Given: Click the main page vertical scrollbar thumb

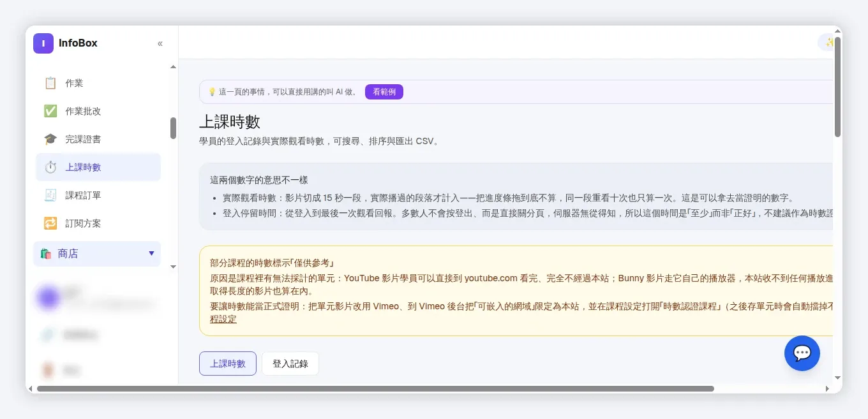Looking at the screenshot, I should [x=838, y=87].
